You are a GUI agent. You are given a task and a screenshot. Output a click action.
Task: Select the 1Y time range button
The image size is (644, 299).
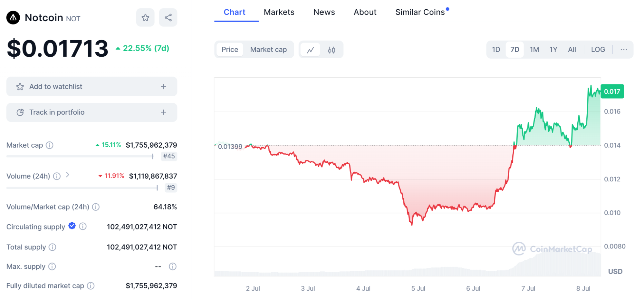553,50
